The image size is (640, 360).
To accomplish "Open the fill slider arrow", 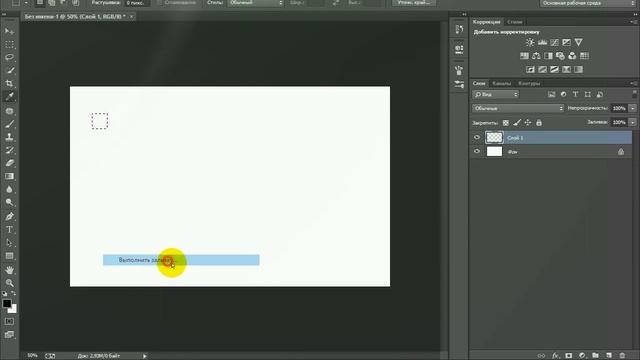I will 633,122.
